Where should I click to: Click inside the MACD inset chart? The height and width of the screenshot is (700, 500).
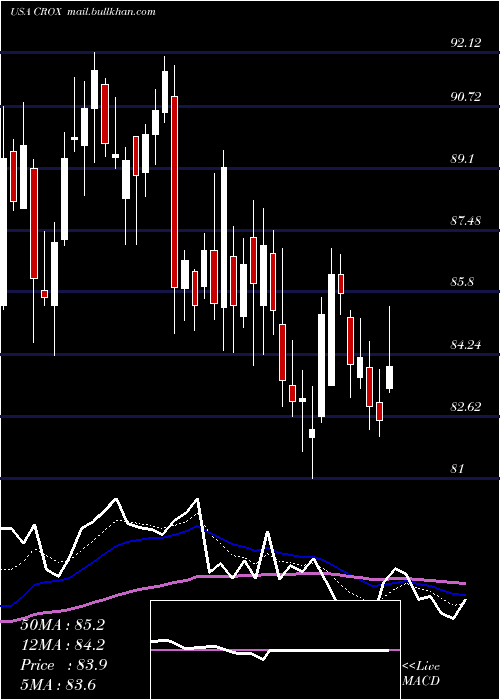275,650
